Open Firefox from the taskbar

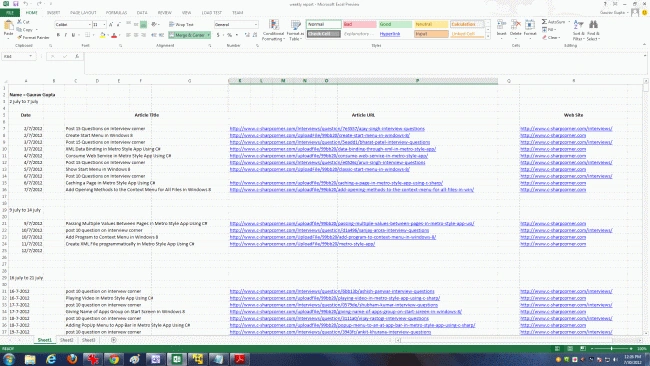[x=72, y=359]
